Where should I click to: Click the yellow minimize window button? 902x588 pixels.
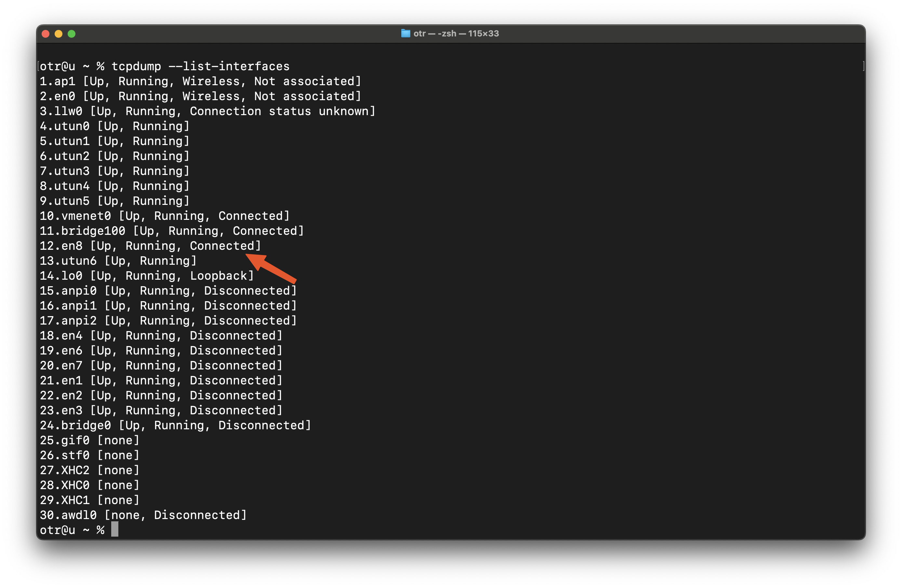[x=58, y=34]
